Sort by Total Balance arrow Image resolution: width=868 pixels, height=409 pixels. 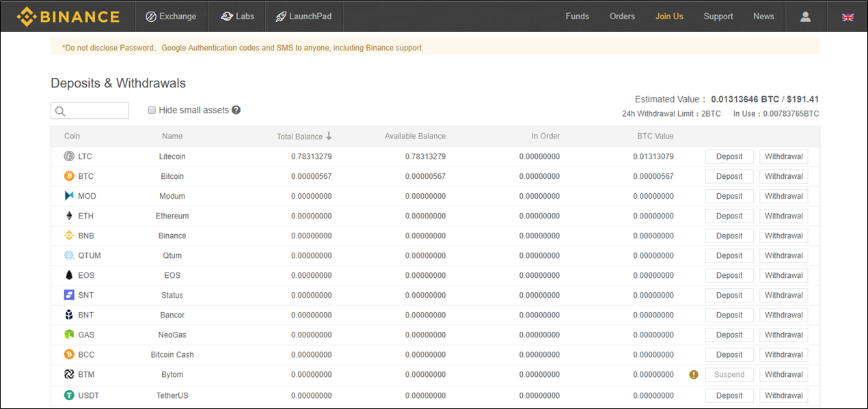click(x=329, y=136)
